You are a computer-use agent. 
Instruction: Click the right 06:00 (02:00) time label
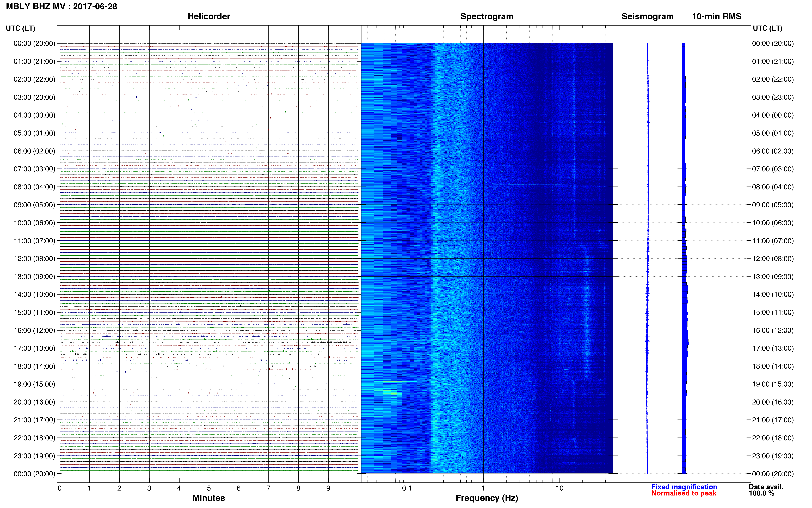coord(773,151)
